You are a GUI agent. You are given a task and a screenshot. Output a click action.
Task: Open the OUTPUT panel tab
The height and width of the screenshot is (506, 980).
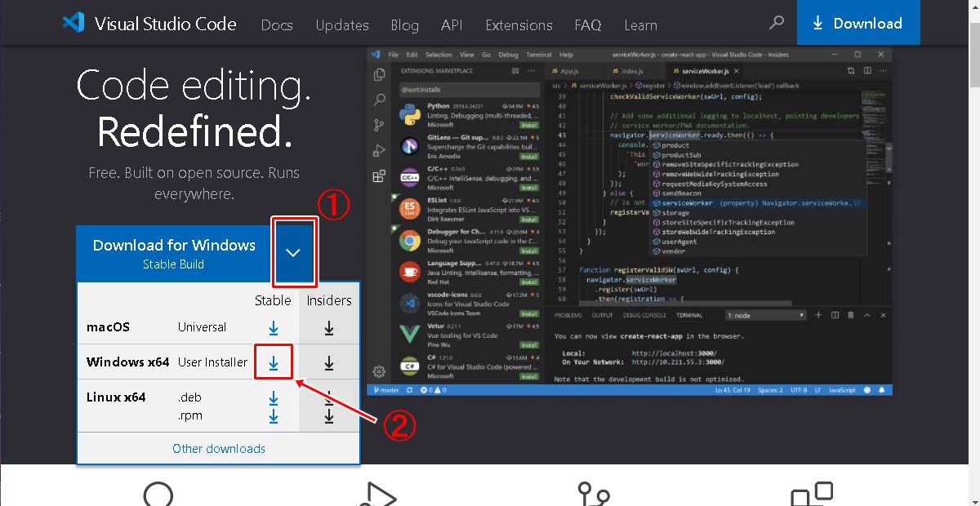603,315
